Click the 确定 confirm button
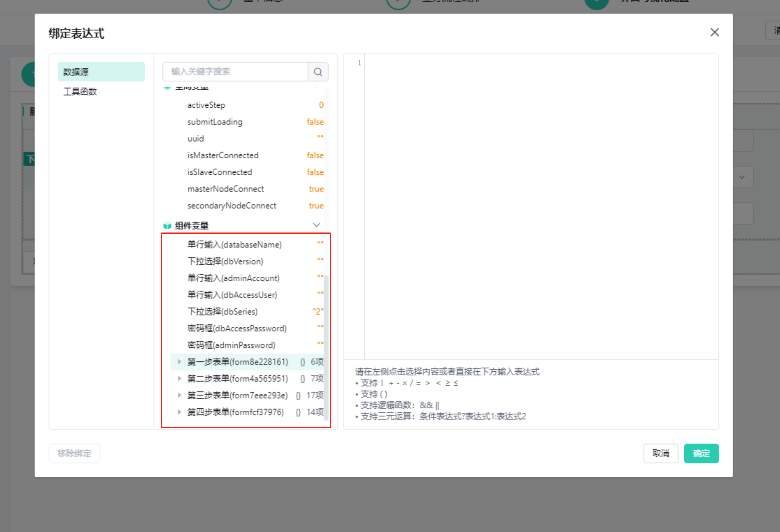 pos(701,453)
